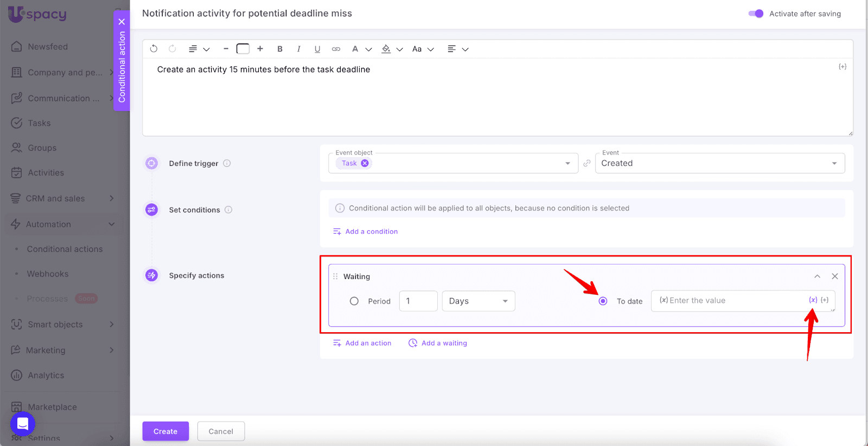Select the To date radio button

point(603,301)
